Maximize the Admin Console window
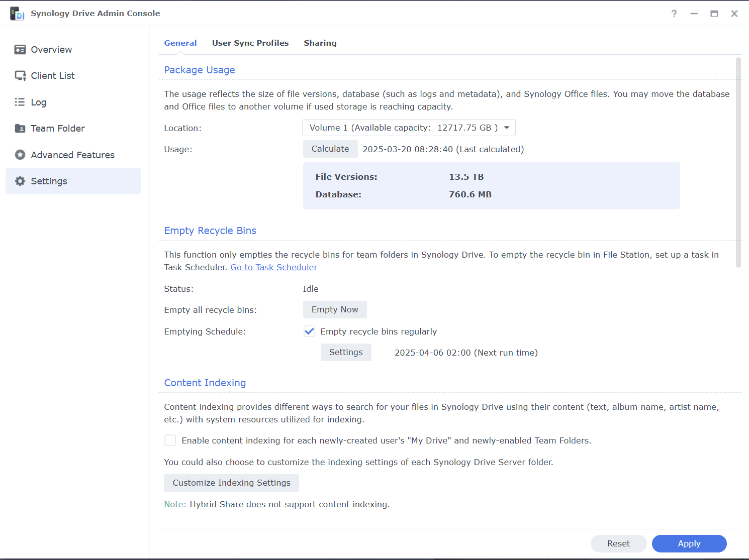Image resolution: width=749 pixels, height=560 pixels. click(714, 14)
